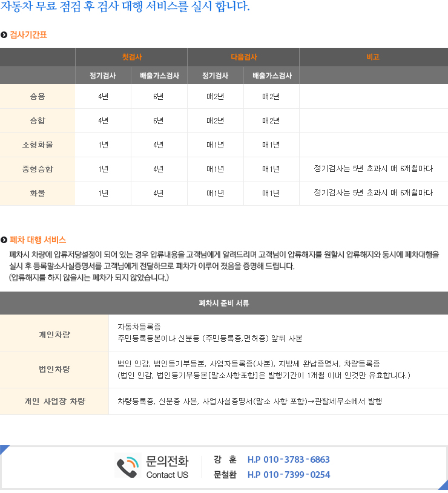The height and width of the screenshot is (493, 448).
Task: Click the 개인 사업장 차량 row label
Action: [54, 402]
